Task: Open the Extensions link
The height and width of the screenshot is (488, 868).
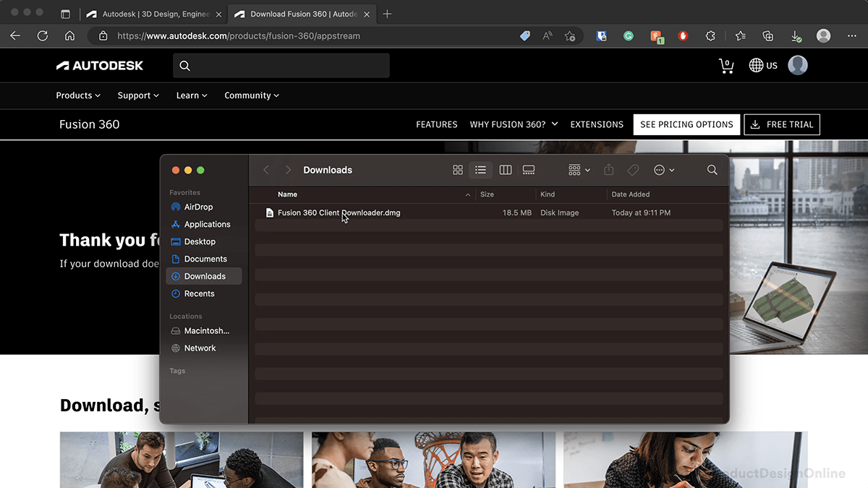Action: pos(597,124)
